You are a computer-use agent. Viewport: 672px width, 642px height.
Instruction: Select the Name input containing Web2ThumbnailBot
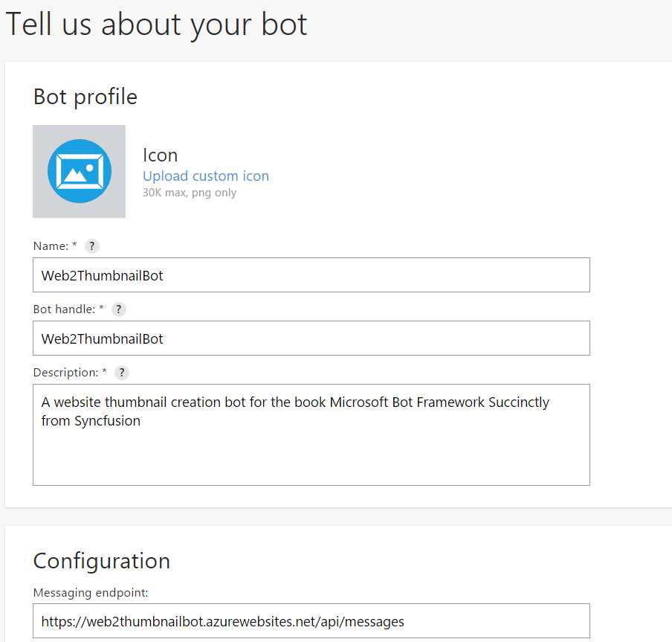click(311, 275)
